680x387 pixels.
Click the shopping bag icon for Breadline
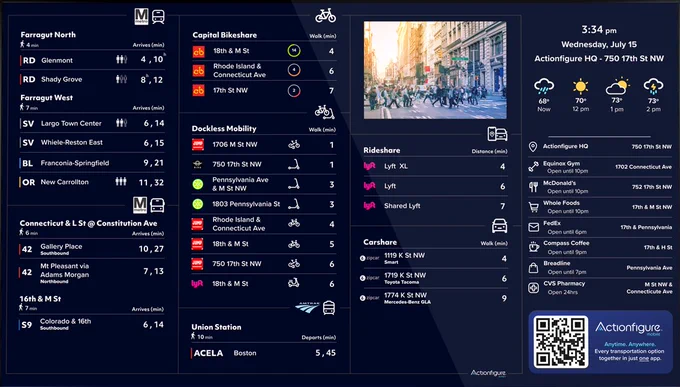533,267
